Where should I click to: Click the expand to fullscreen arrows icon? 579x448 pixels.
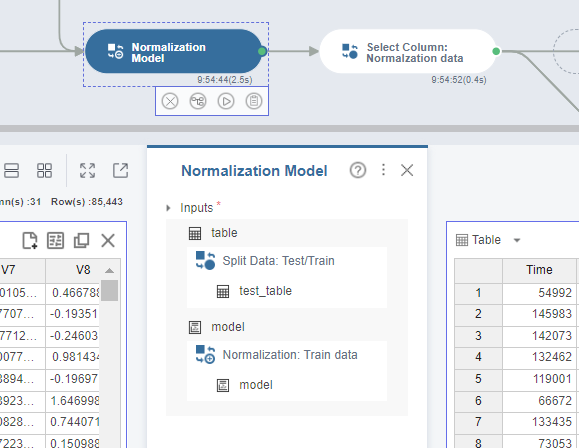(88, 171)
